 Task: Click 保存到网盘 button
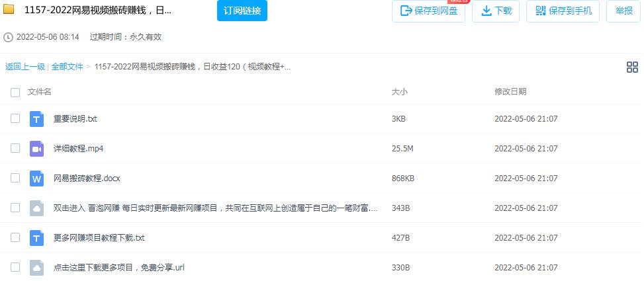[x=428, y=11]
